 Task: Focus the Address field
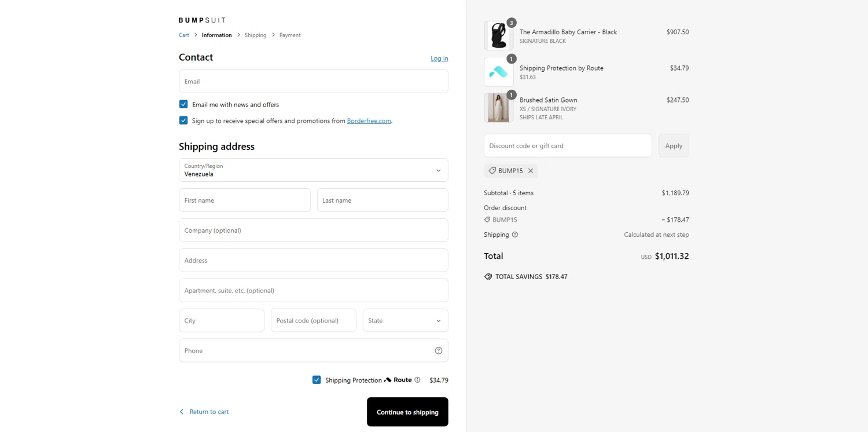click(x=314, y=261)
